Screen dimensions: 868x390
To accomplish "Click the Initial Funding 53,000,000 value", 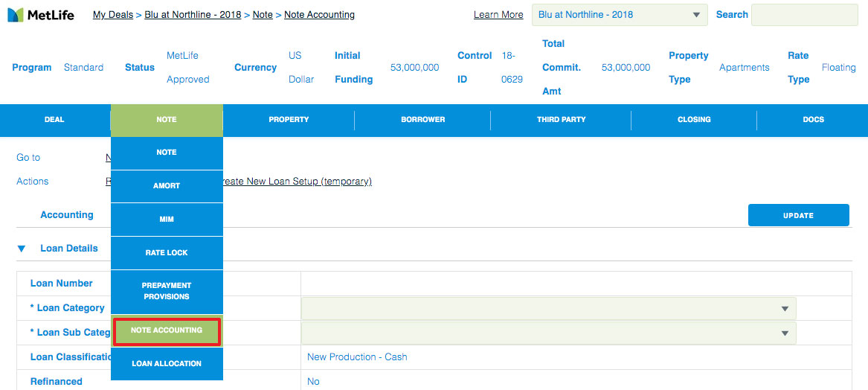I will coord(414,68).
